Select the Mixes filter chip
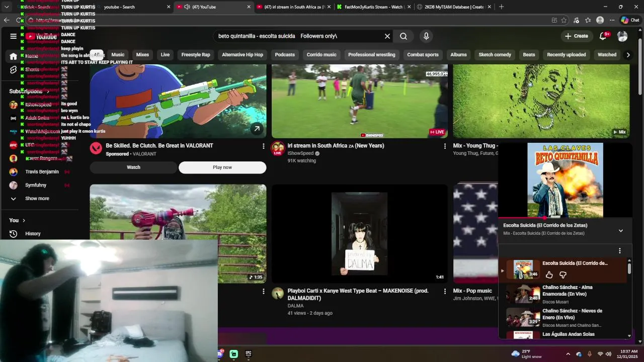 (142, 55)
